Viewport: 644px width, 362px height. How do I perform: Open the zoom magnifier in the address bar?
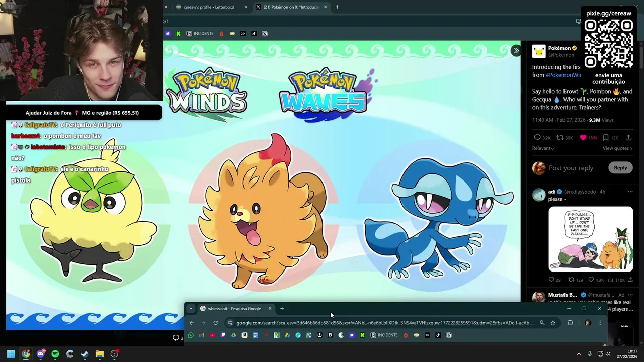(x=542, y=323)
